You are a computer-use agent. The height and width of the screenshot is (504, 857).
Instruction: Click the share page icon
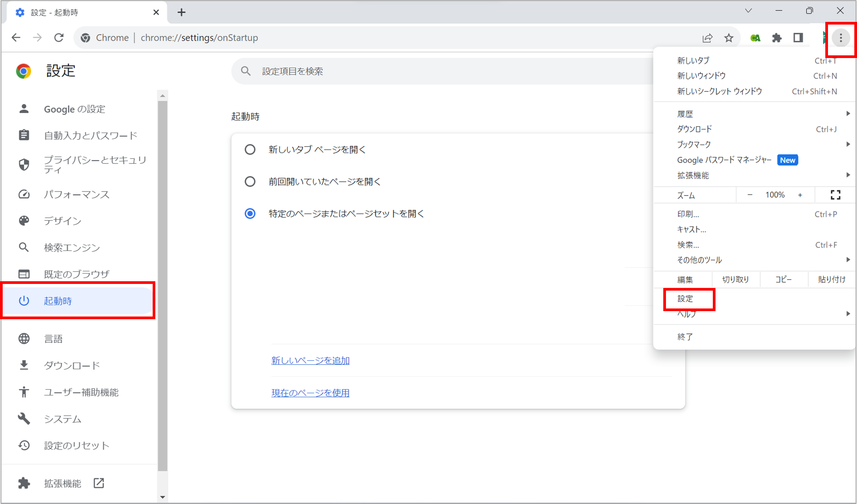point(707,38)
